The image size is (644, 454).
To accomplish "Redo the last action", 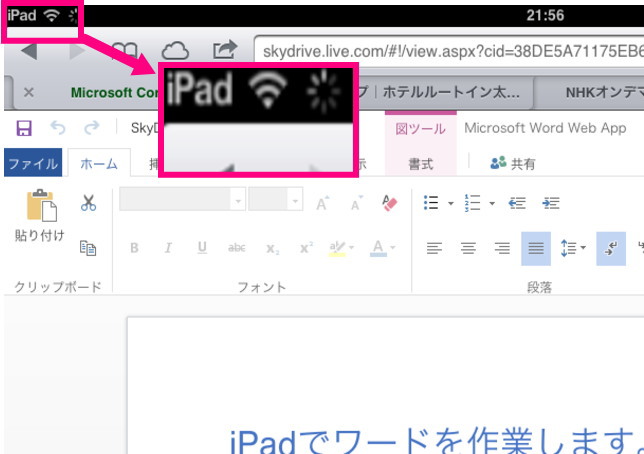I will (x=92, y=128).
